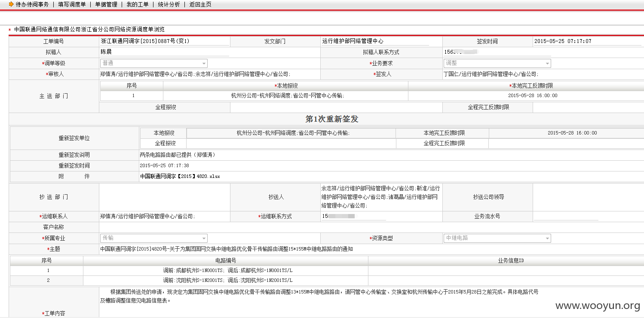The height and width of the screenshot is (318, 644).
Task: Click 重新签发时间 value 2015-05-25 07:17:38
Action: [x=164, y=165]
